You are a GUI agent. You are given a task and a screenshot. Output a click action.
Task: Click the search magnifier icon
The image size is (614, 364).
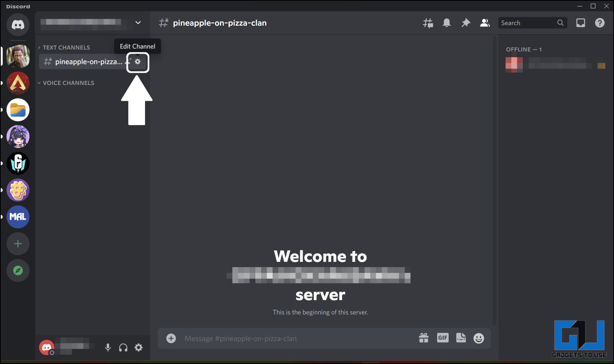coord(560,23)
